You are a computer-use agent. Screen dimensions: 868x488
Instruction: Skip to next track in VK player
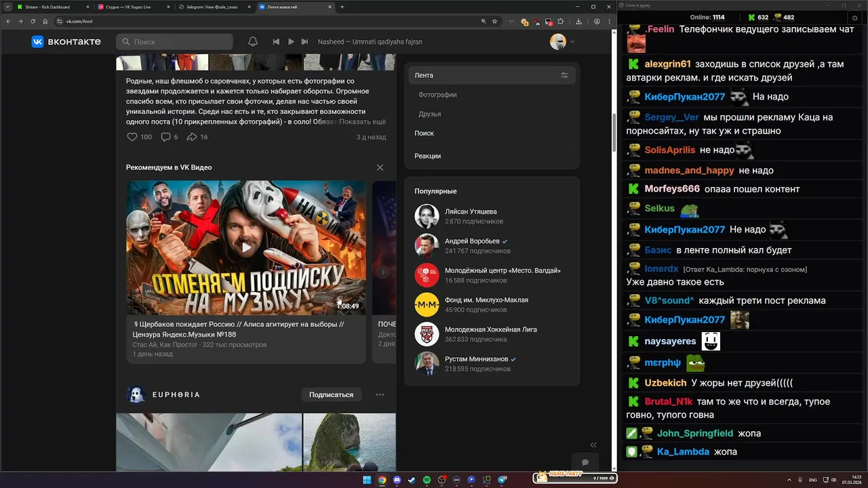tap(304, 41)
